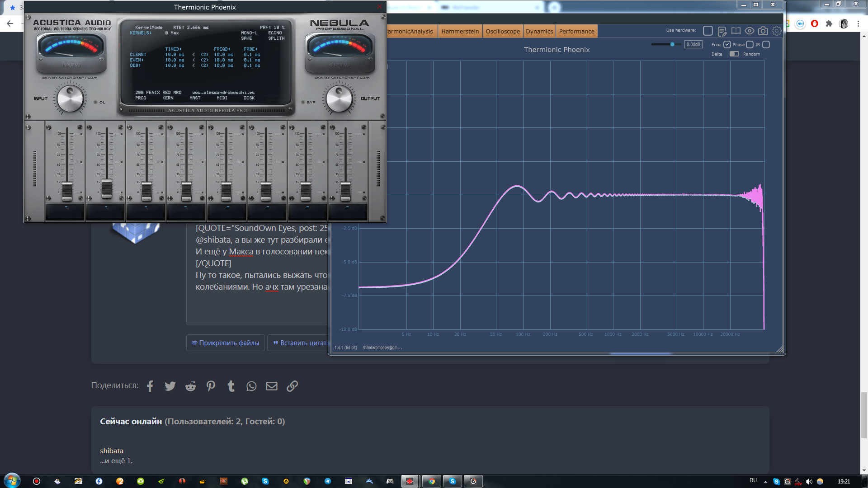Toggle the BYP bypass indicator
Viewport: 868px width, 488px height.
click(x=303, y=102)
